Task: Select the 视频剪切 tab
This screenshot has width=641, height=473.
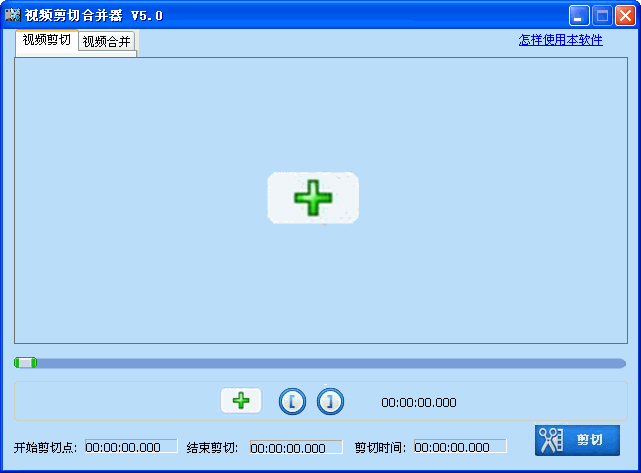Action: pos(47,40)
